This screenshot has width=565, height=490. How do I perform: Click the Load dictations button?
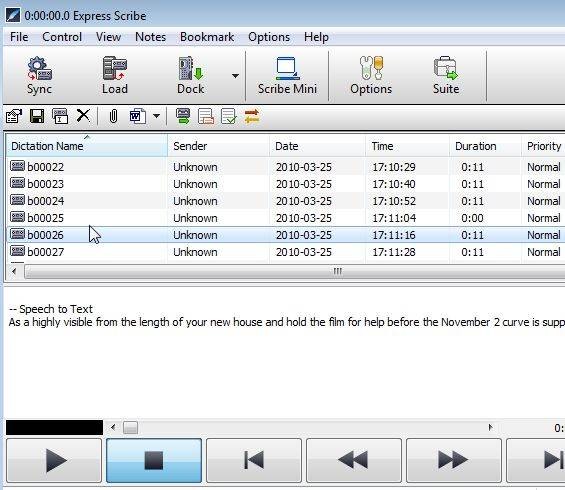[115, 76]
